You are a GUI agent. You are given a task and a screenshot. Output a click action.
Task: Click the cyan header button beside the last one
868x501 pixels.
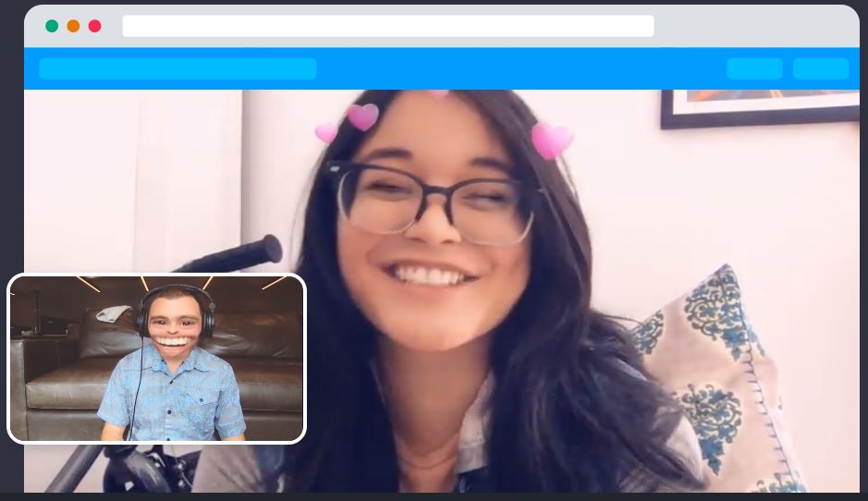(x=754, y=68)
